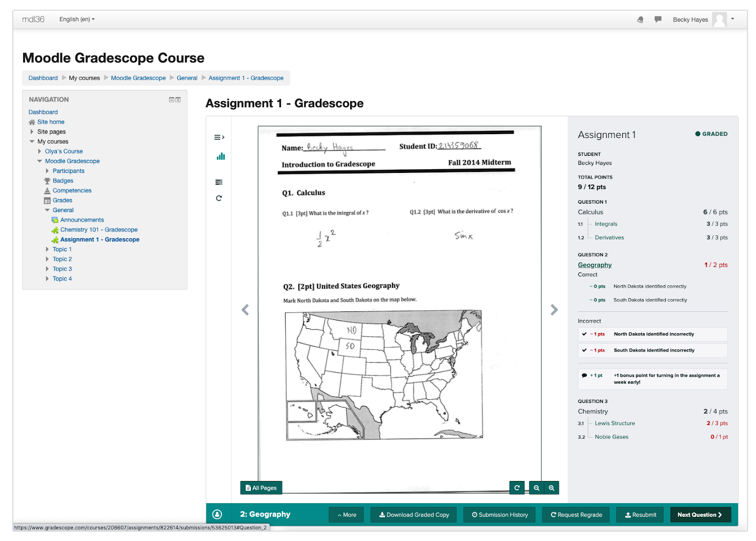Zoom in on the submission page
Viewport: 756px width, 541px height.
(x=551, y=488)
